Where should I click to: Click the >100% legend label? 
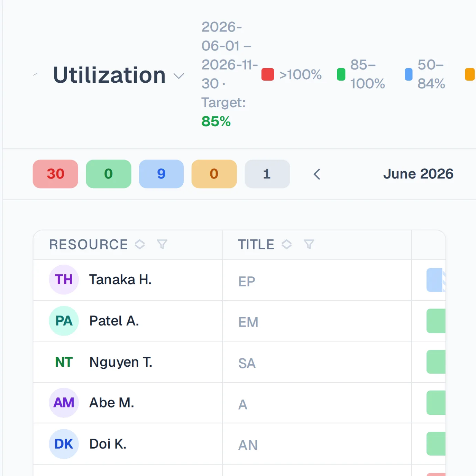pos(300,74)
